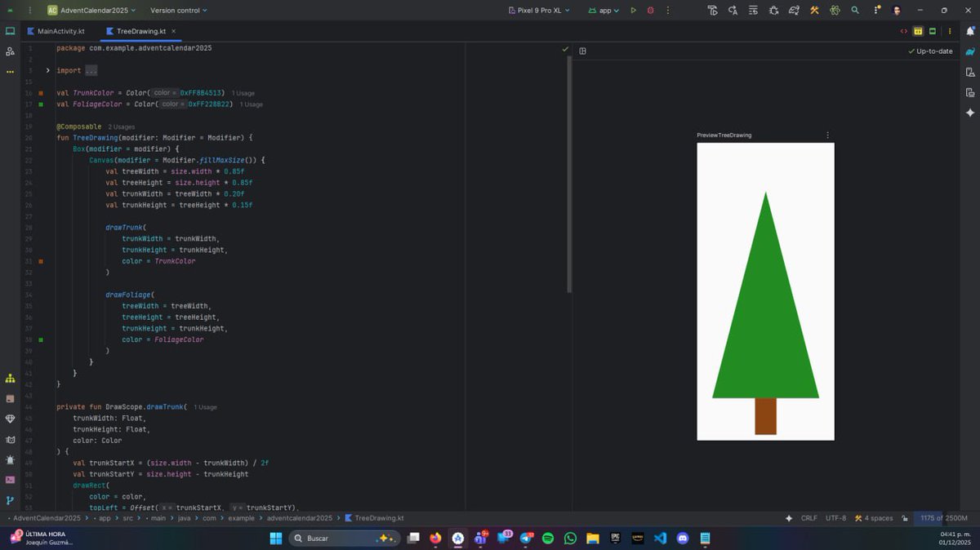The width and height of the screenshot is (980, 550).
Task: Debug the app with the bug icon
Action: [651, 11]
